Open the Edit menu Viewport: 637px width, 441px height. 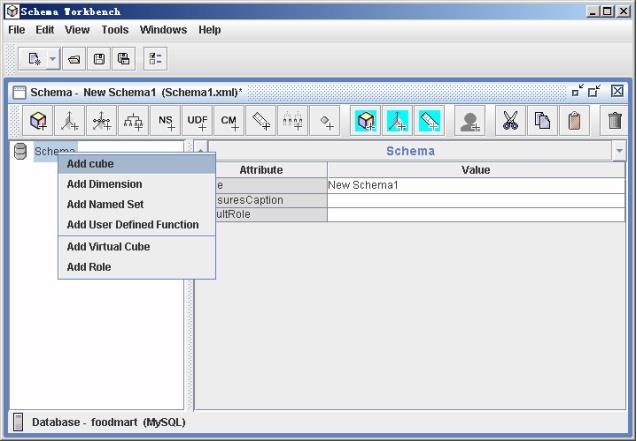(x=45, y=30)
